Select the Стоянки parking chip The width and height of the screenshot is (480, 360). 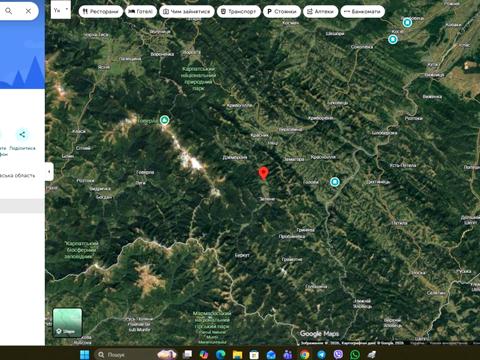click(282, 11)
